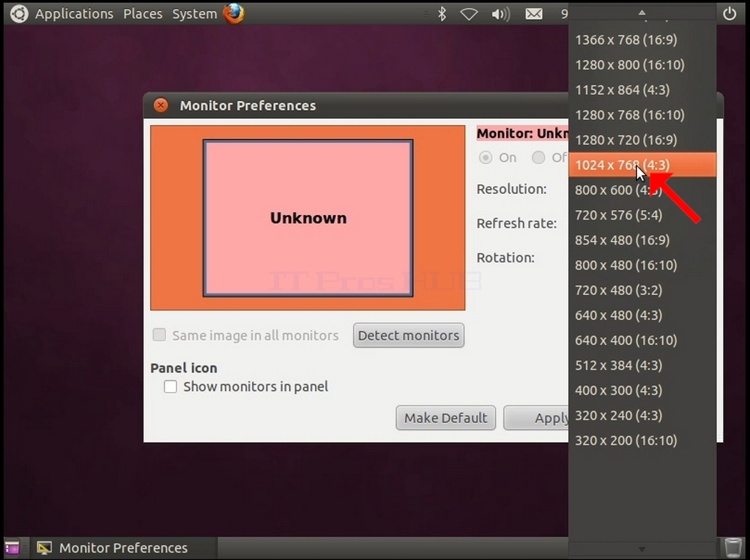Click the show desktop icon in bottom panel

click(x=12, y=548)
